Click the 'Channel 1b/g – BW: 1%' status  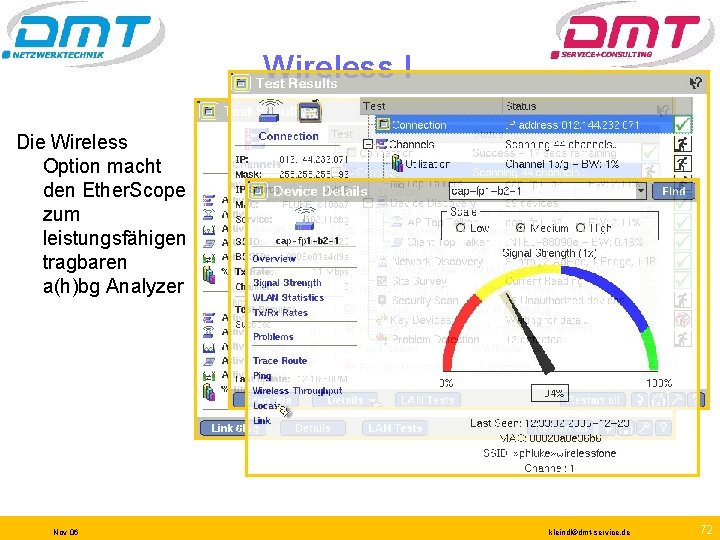[x=562, y=163]
